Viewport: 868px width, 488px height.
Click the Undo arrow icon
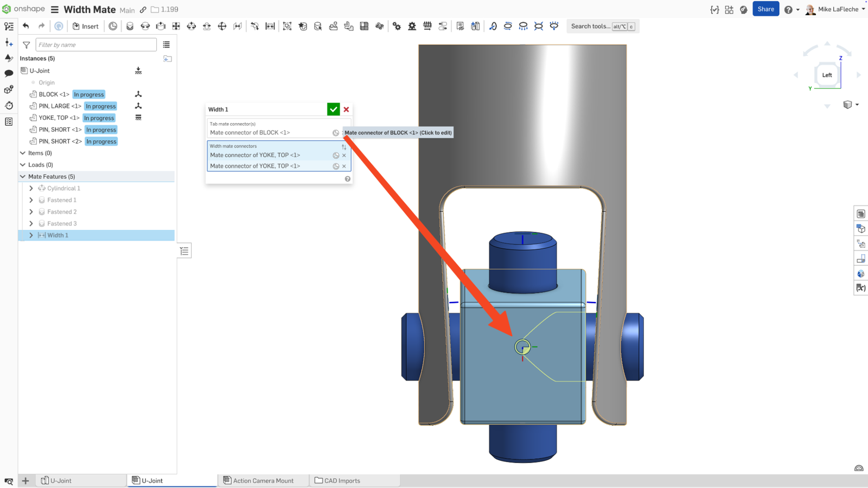pyautogui.click(x=25, y=25)
